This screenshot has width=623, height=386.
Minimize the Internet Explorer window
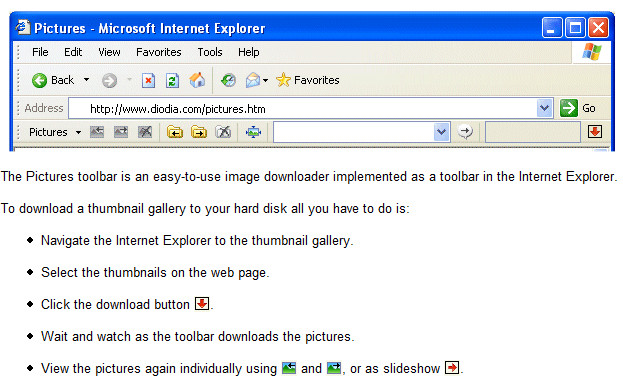click(552, 28)
